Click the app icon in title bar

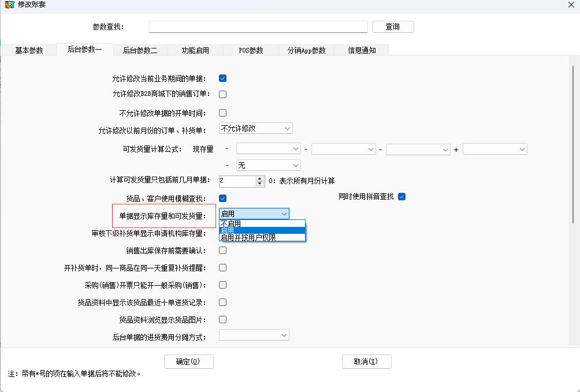[9, 5]
